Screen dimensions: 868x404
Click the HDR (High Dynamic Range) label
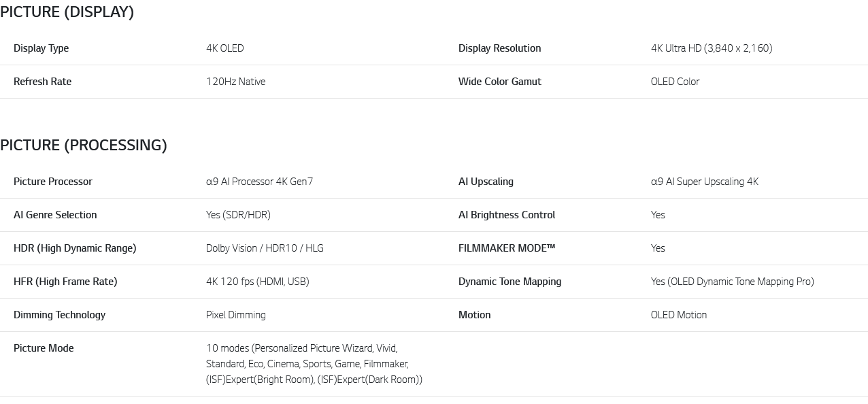tap(75, 248)
